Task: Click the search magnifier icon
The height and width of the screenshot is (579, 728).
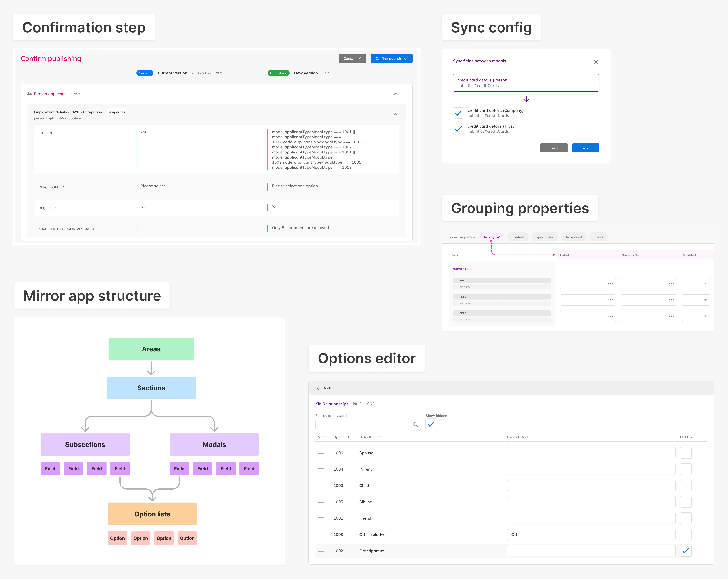Action: click(x=415, y=425)
